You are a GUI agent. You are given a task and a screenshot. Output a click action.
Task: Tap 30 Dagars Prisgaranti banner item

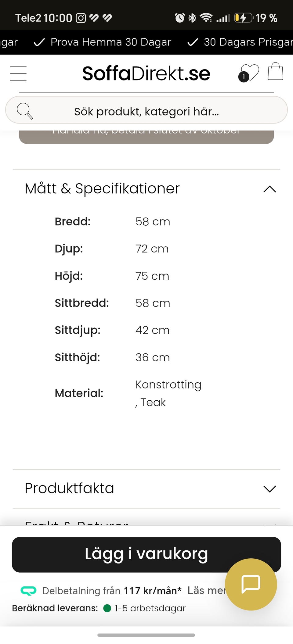240,42
